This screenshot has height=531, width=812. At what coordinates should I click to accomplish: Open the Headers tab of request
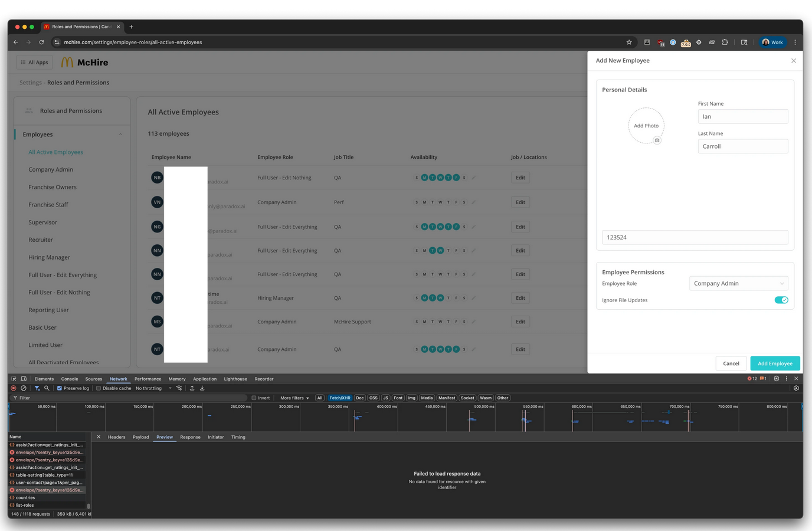click(x=116, y=437)
